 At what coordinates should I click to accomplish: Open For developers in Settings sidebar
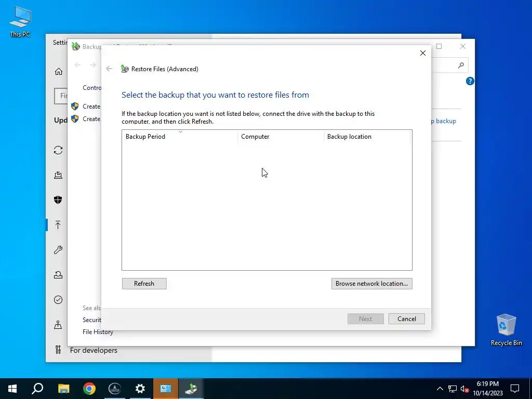click(94, 350)
